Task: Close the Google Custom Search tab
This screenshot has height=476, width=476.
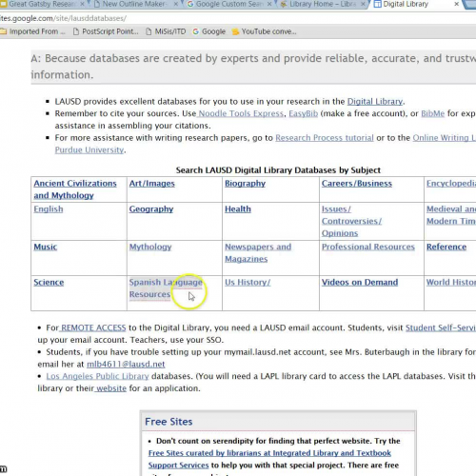Action: [x=269, y=4]
